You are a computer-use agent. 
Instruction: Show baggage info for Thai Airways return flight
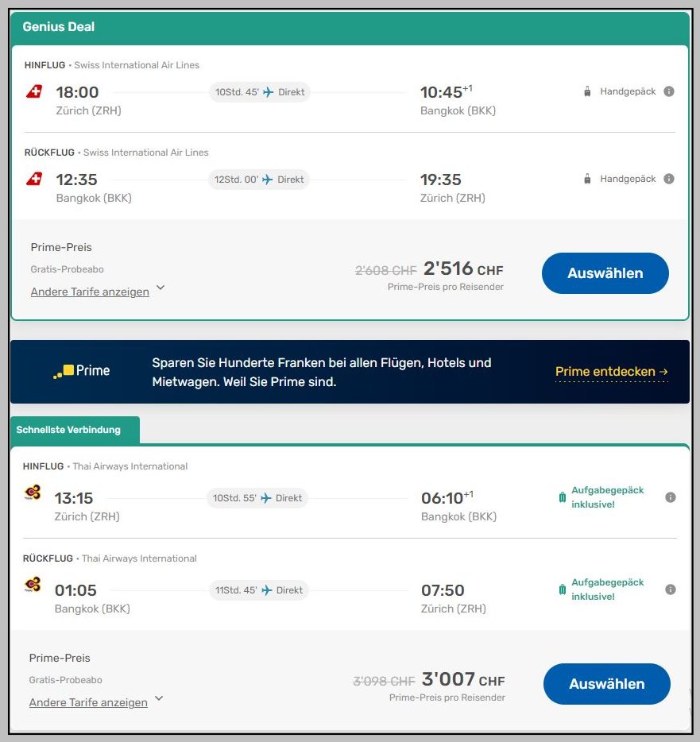pyautogui.click(x=671, y=589)
